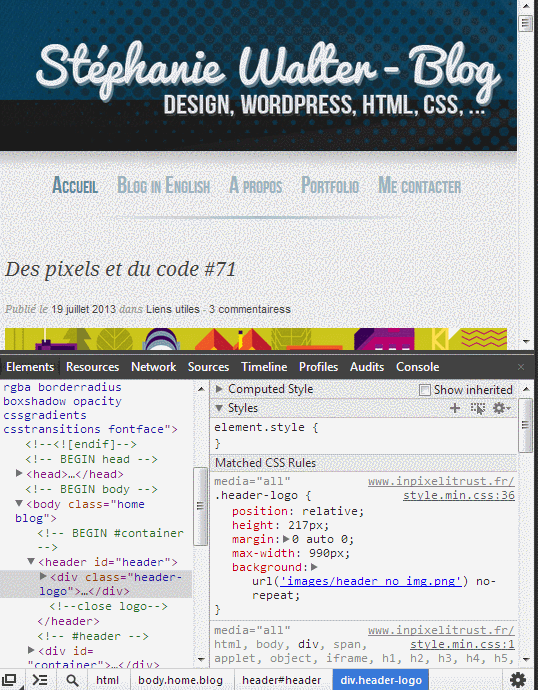This screenshot has width=538, height=690.
Task: Switch to the Audits tab
Action: tap(367, 367)
